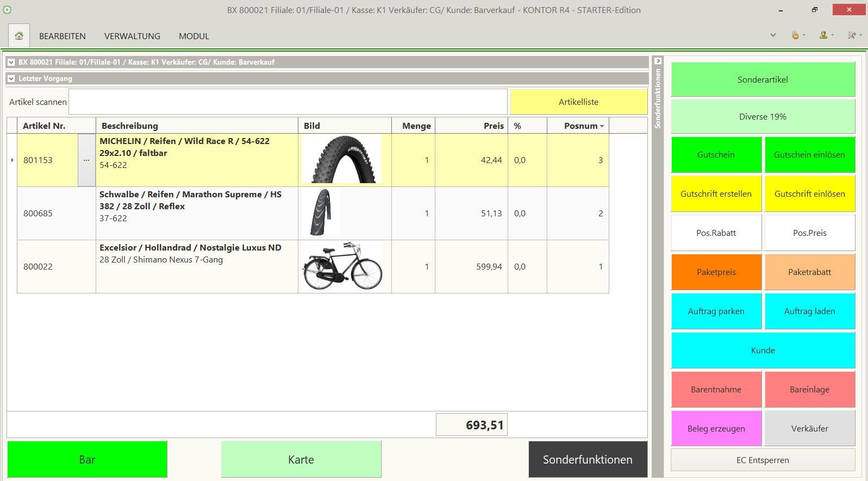This screenshot has width=868, height=481.
Task: Click the ellipsis button beside article 801153
Action: click(x=86, y=160)
